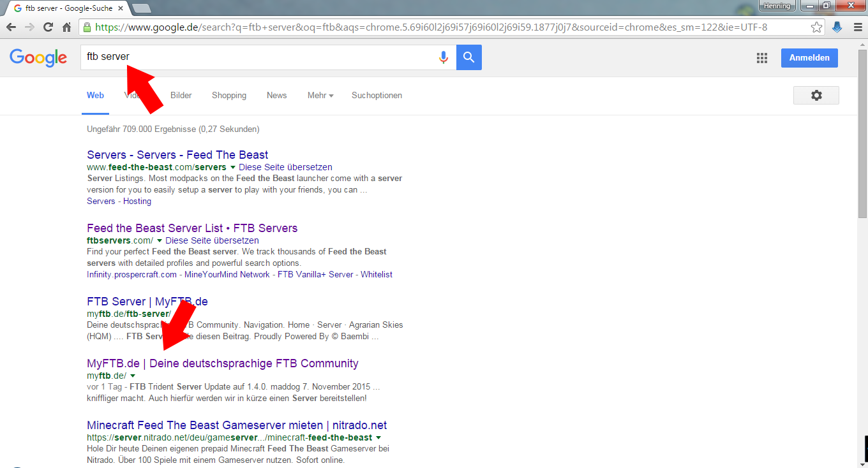Open the Servers - Feed The Beast result

tap(177, 155)
